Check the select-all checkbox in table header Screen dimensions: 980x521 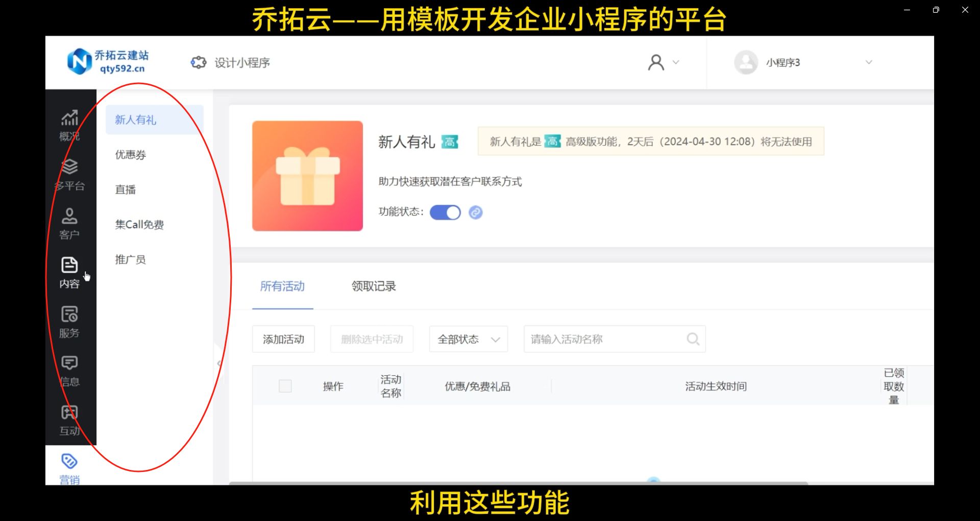285,386
